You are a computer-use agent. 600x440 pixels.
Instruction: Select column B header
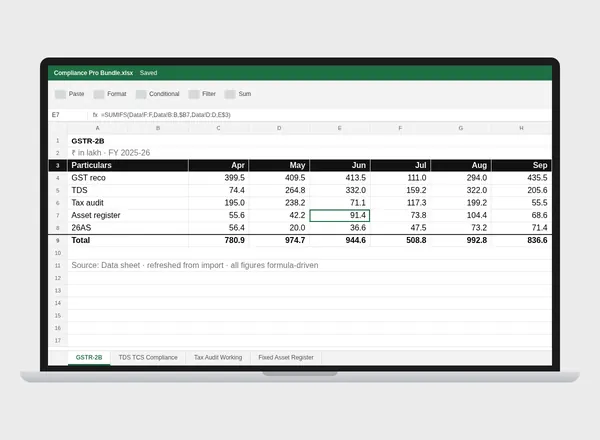(158, 128)
